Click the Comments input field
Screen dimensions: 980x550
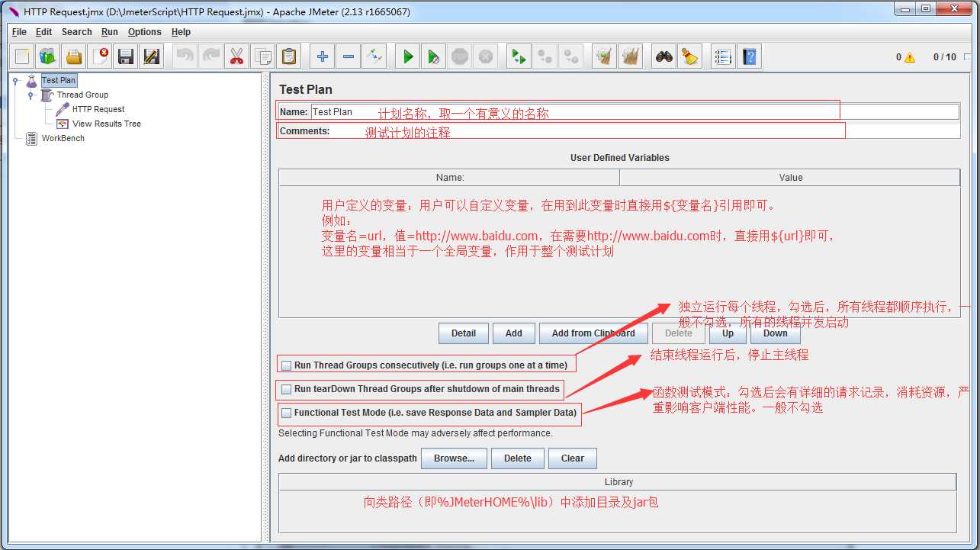point(646,131)
